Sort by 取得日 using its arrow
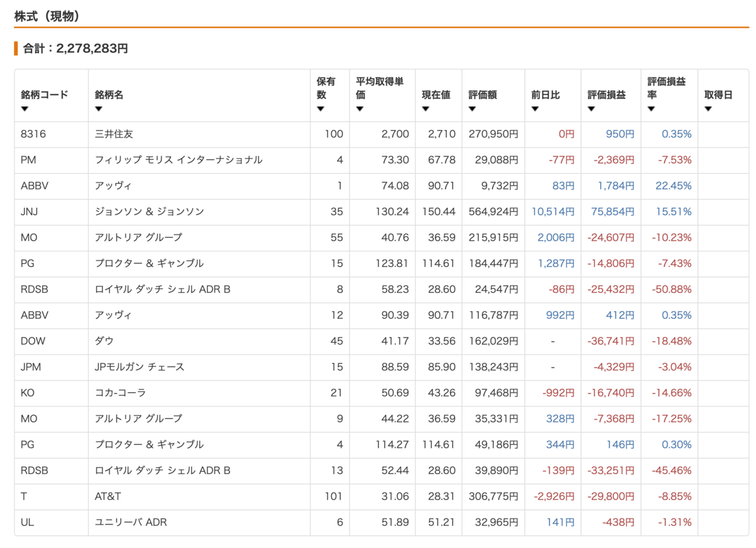Screen dimensions: 756x548 [708, 109]
